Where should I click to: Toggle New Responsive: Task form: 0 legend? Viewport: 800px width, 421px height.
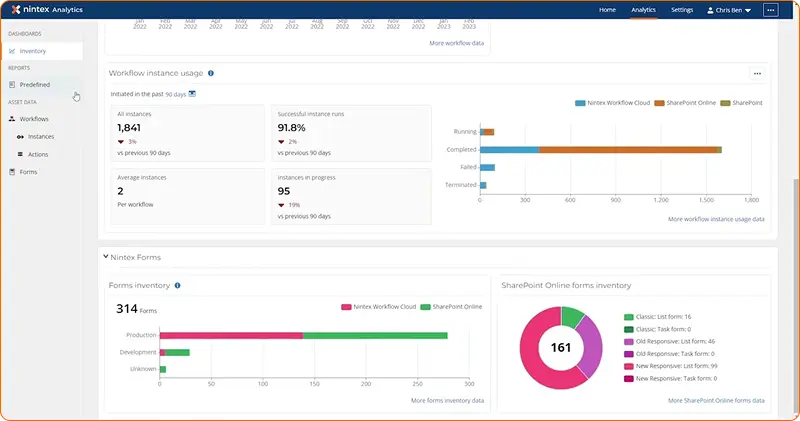tap(629, 378)
